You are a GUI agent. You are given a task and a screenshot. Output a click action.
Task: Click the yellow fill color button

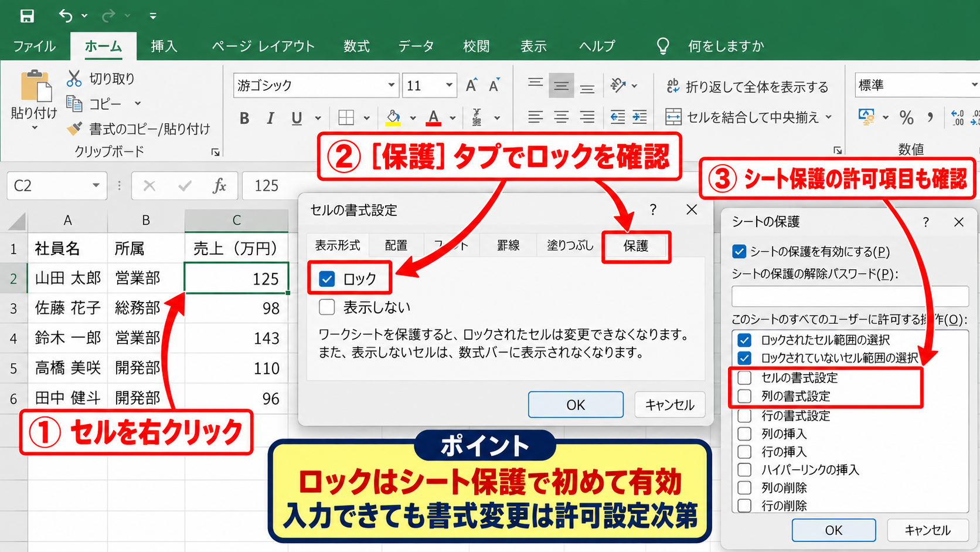(393, 118)
